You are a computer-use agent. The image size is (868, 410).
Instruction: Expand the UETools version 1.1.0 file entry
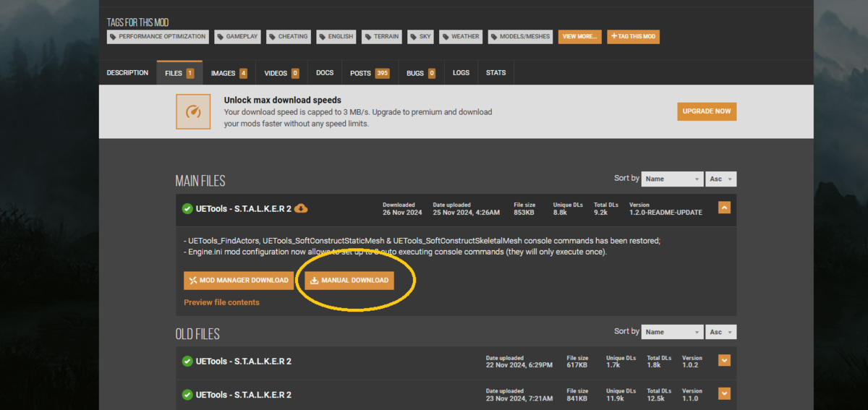click(x=724, y=394)
